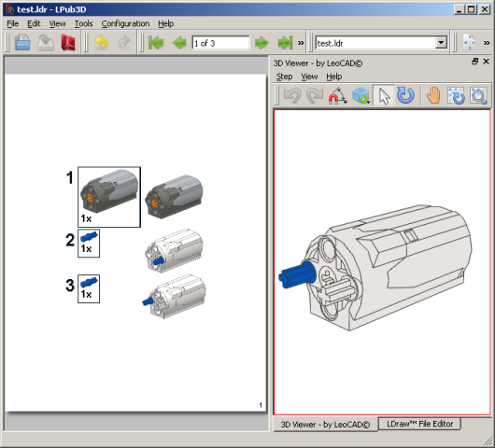This screenshot has width=495, height=448.
Task: Jump to the last page
Action: tap(285, 43)
